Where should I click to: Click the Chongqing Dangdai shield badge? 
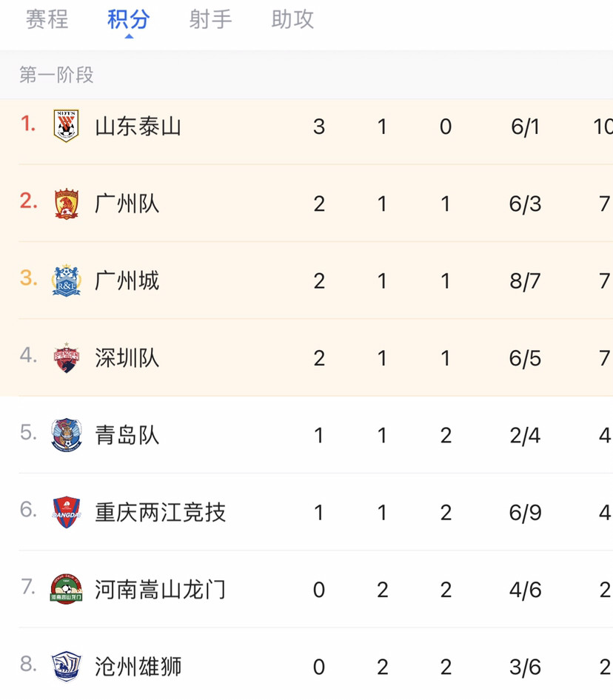66,512
